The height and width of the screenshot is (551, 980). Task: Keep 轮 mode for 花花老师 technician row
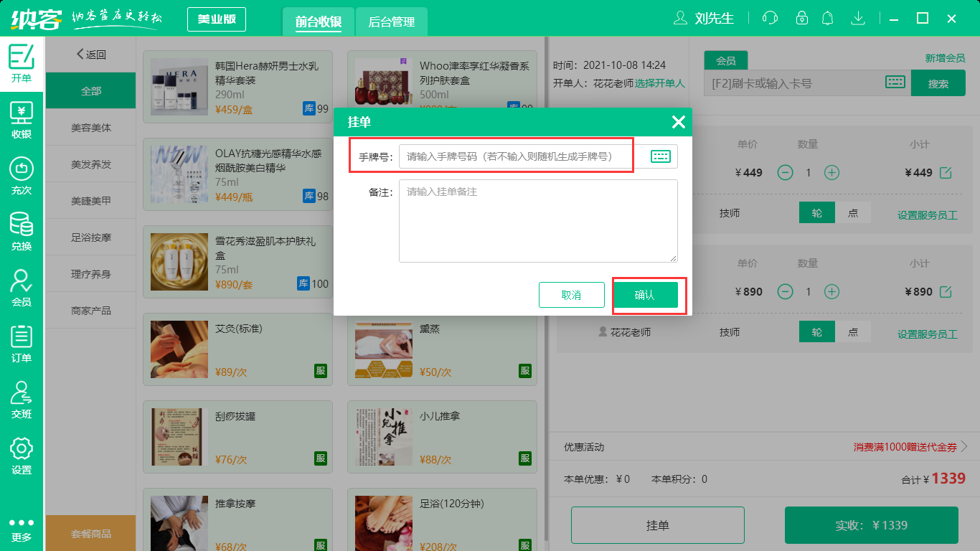[816, 332]
